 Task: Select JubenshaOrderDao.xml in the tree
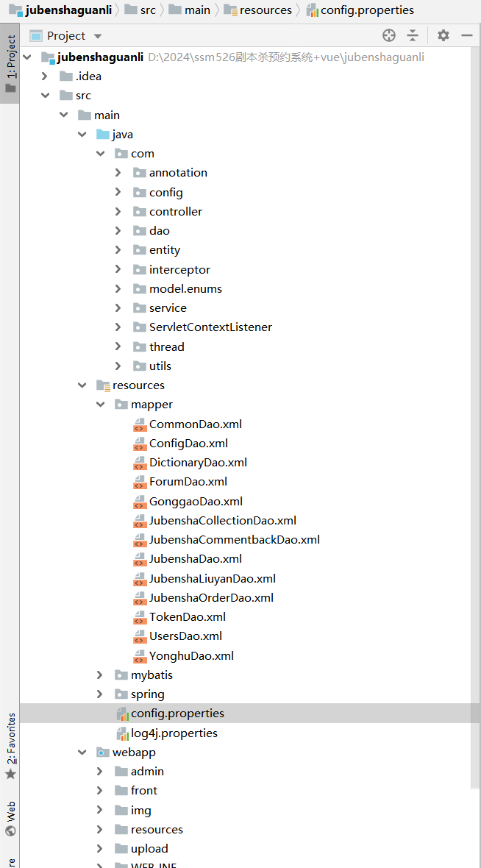(211, 598)
